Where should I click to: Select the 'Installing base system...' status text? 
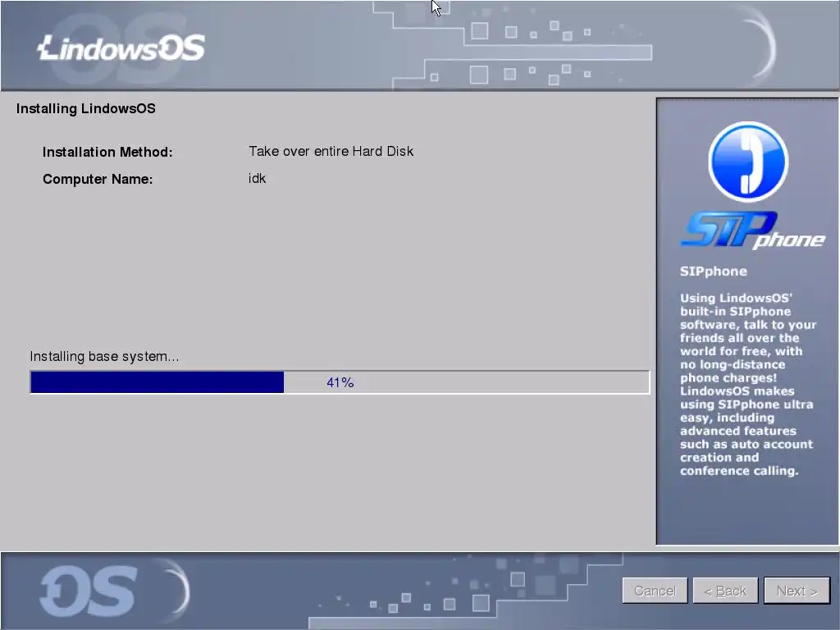(x=104, y=356)
